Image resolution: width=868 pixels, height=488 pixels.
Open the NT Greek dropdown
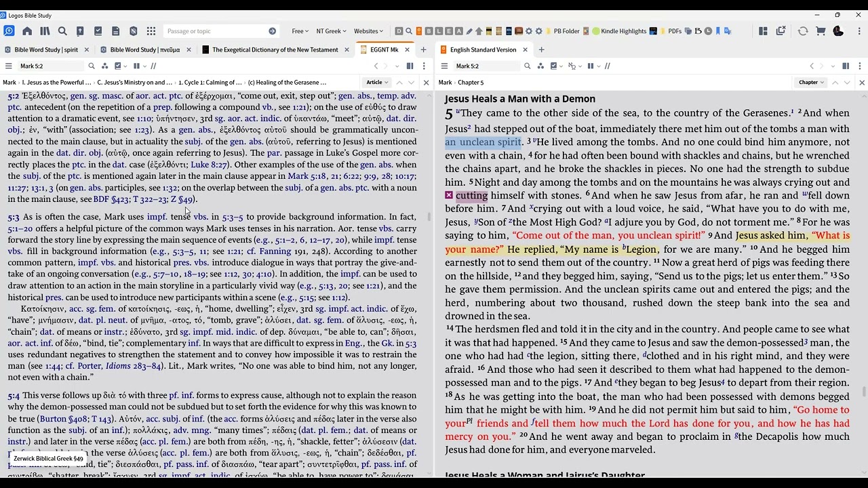click(331, 31)
